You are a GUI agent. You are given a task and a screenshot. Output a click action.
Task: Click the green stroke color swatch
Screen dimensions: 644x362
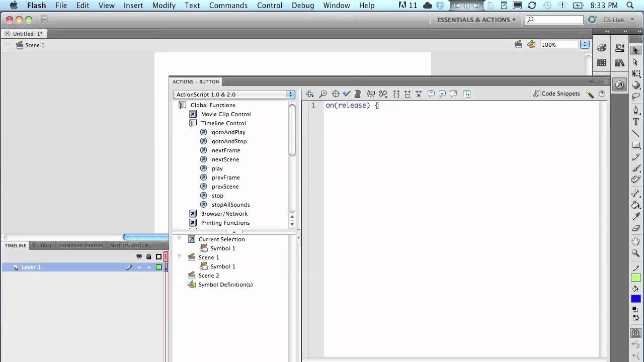636,278
